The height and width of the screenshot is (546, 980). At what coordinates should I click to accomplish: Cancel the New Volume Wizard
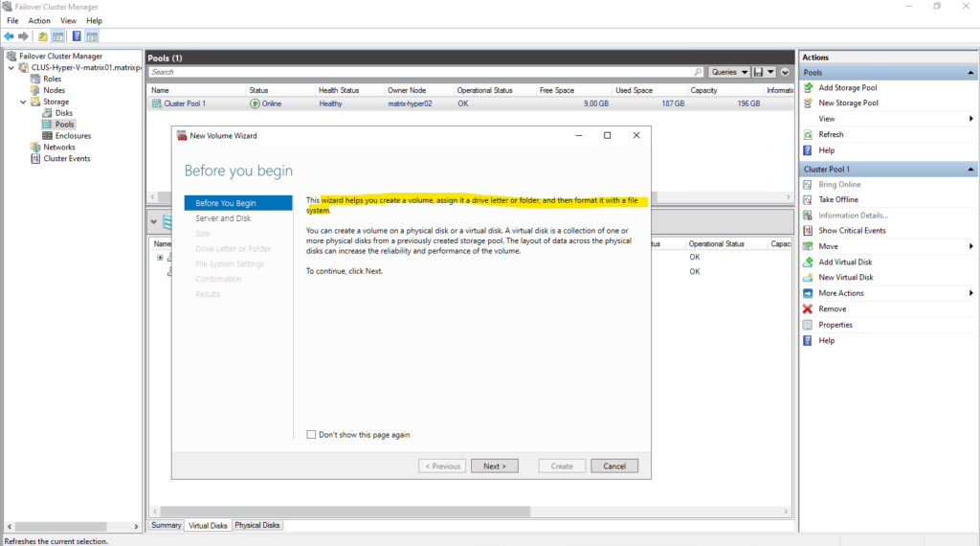coord(613,466)
